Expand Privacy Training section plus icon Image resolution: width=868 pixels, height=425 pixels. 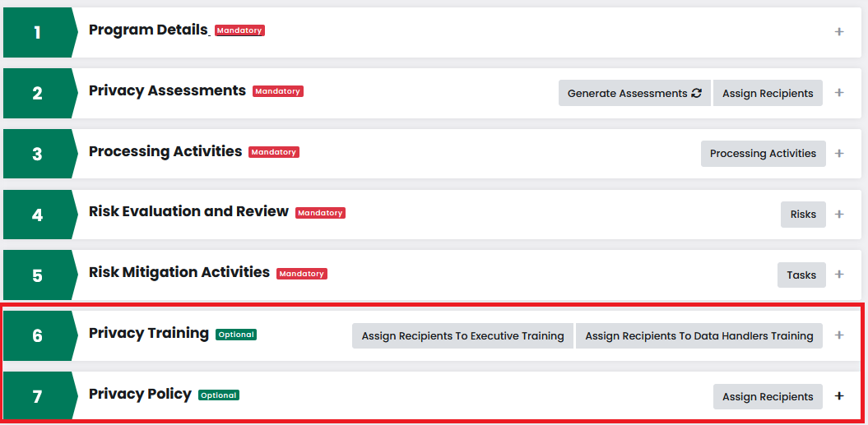point(839,335)
